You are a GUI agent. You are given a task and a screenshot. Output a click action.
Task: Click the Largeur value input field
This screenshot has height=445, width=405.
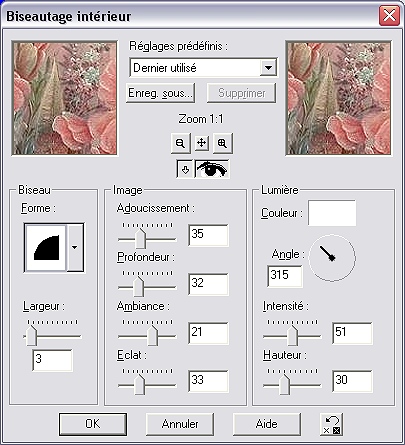(52, 360)
